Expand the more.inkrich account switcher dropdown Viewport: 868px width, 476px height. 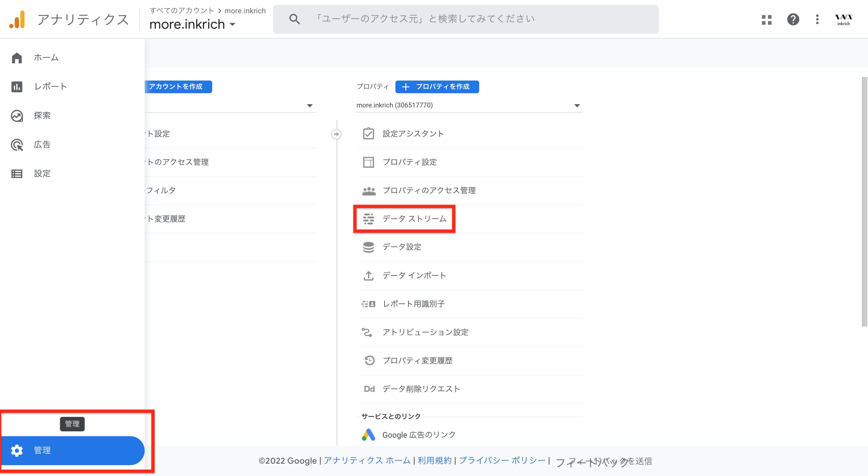point(192,24)
